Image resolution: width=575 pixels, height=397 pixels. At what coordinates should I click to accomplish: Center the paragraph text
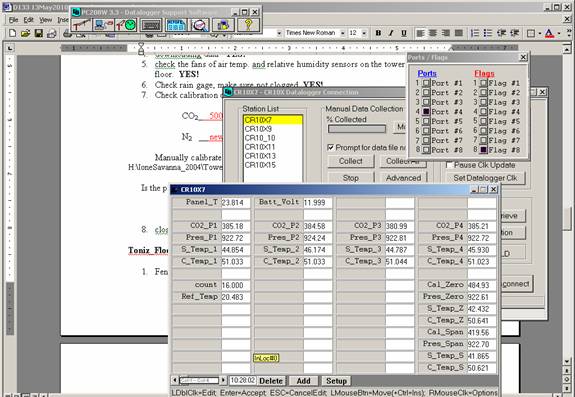(x=433, y=33)
